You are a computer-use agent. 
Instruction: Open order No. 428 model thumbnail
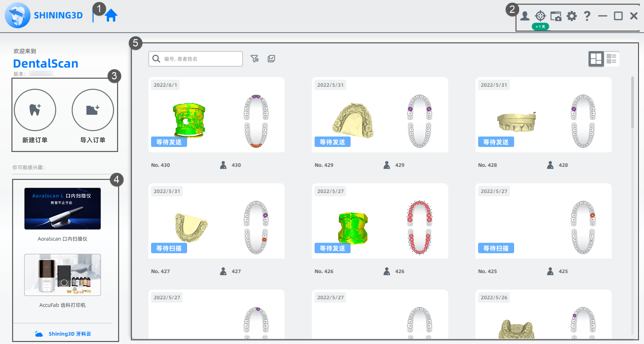516,122
